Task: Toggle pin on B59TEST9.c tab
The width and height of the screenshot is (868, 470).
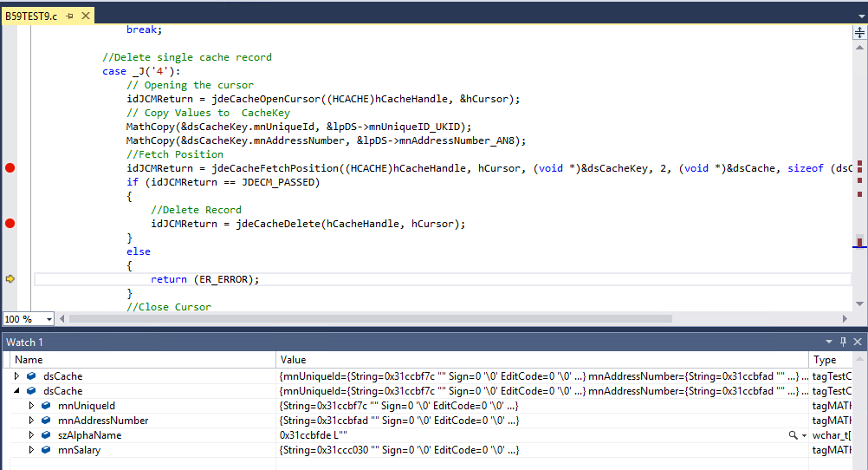Action: coord(70,16)
